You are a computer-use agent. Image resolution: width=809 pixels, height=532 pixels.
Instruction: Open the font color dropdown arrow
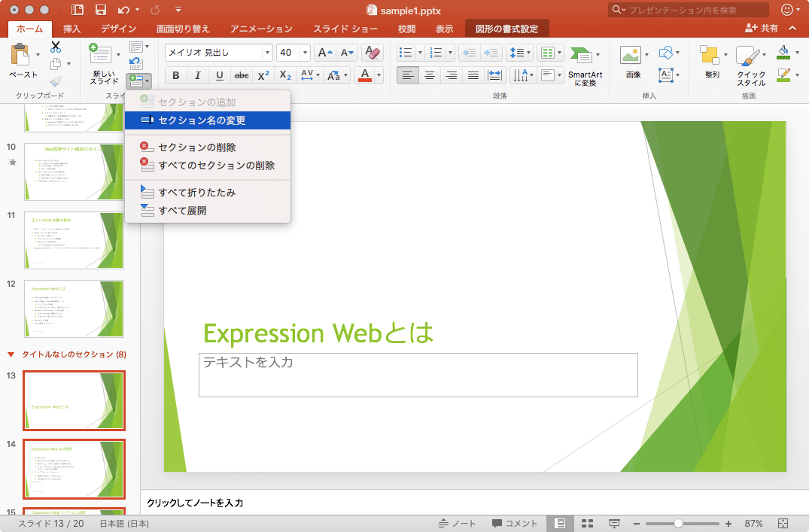379,75
